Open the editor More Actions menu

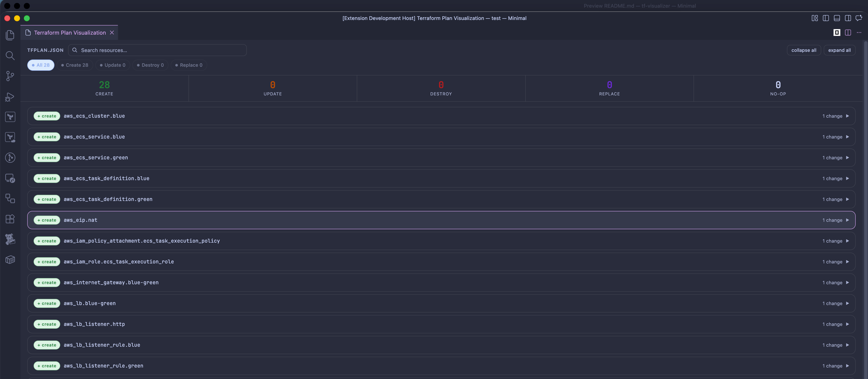859,33
